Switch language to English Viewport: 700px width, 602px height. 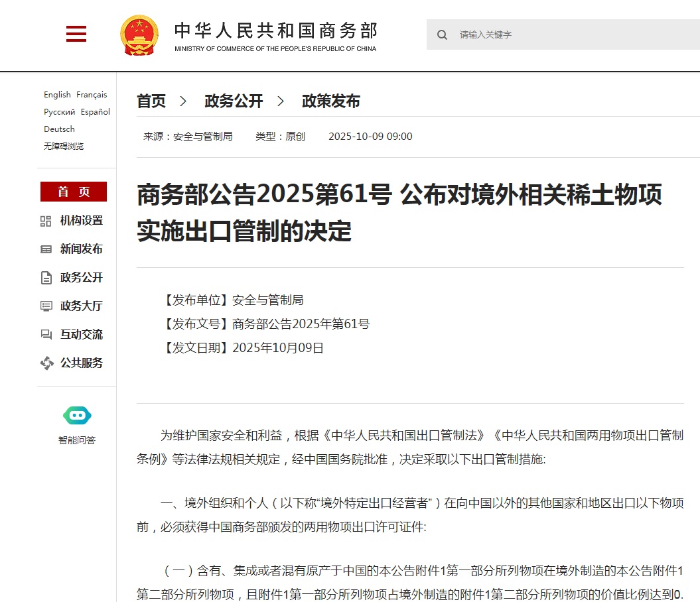click(57, 95)
